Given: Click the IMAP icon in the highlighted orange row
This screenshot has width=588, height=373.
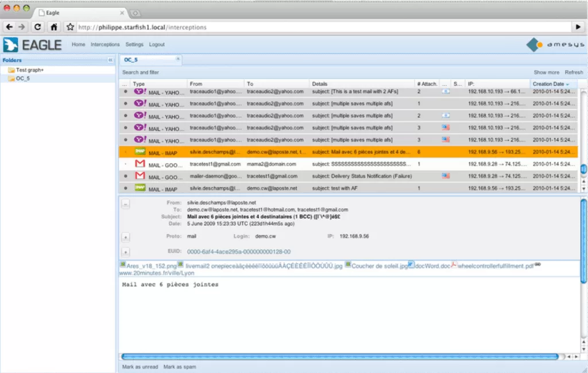Looking at the screenshot, I should pyautogui.click(x=140, y=152).
